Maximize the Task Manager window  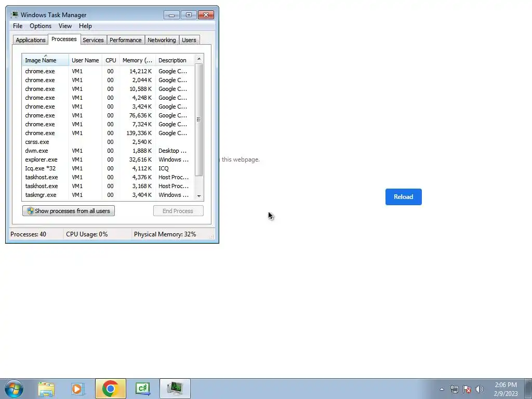click(189, 15)
